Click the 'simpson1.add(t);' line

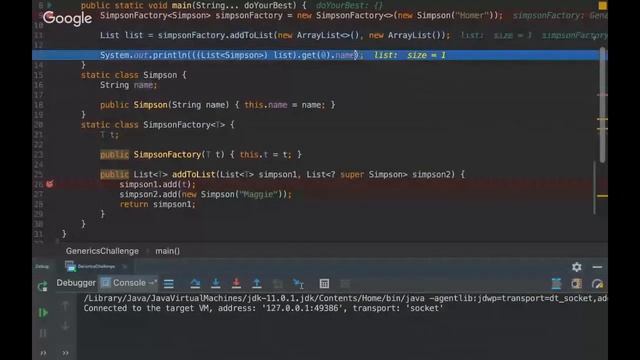click(158, 184)
